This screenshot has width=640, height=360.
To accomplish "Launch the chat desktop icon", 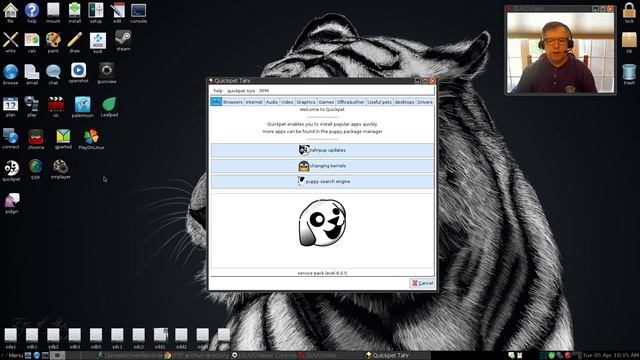I will 53,74.
